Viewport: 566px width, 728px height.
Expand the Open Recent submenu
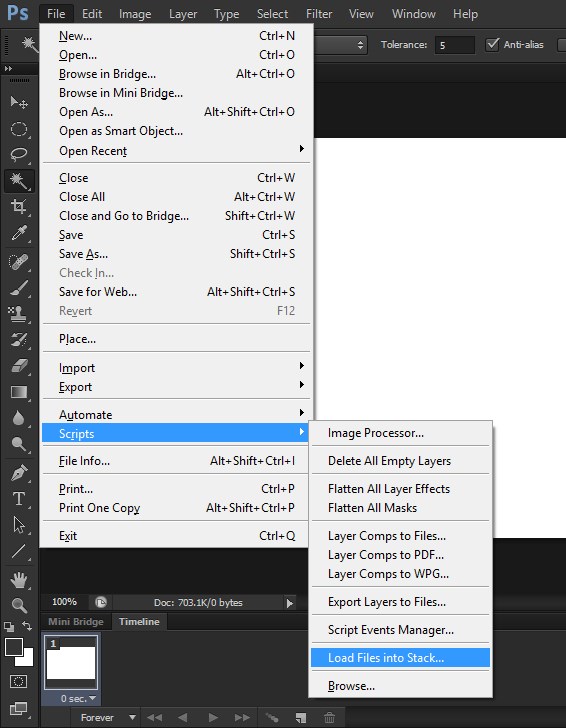pyautogui.click(x=176, y=151)
